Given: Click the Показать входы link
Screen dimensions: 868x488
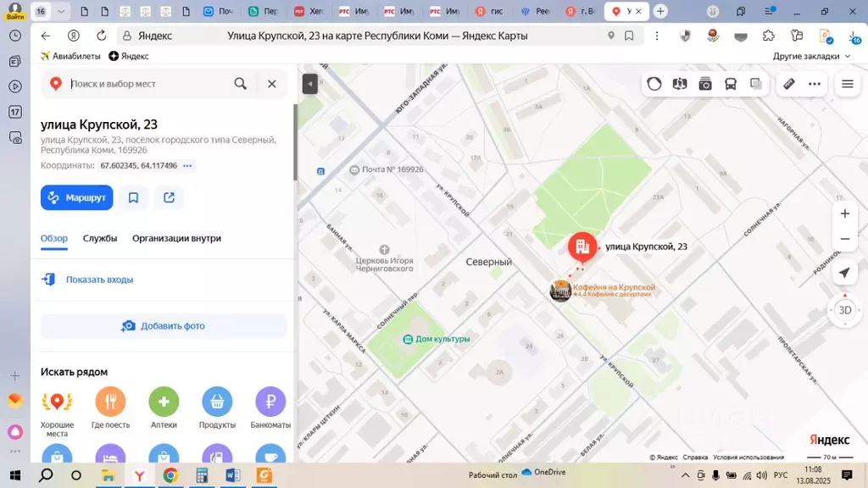Looking at the screenshot, I should click(x=99, y=280).
